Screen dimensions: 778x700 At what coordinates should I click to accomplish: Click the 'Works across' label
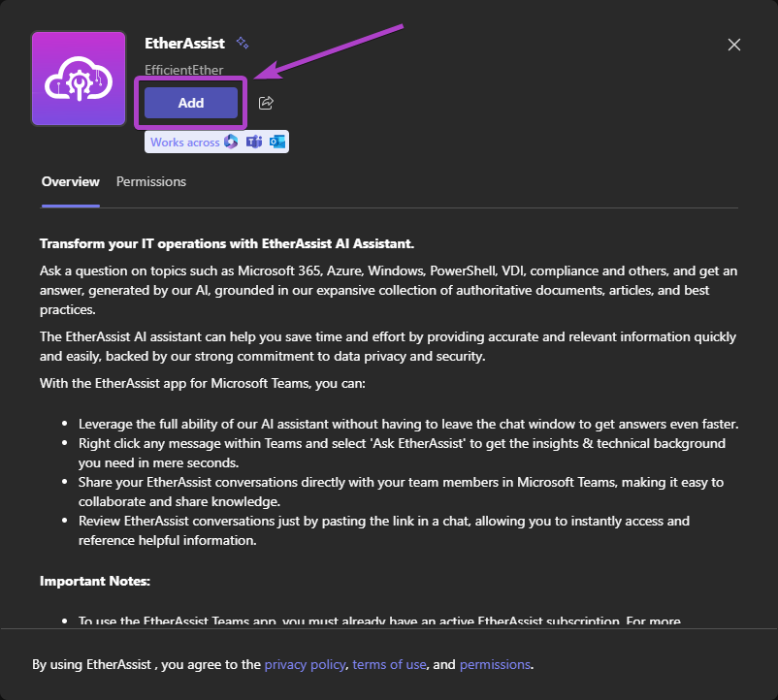[x=184, y=143]
